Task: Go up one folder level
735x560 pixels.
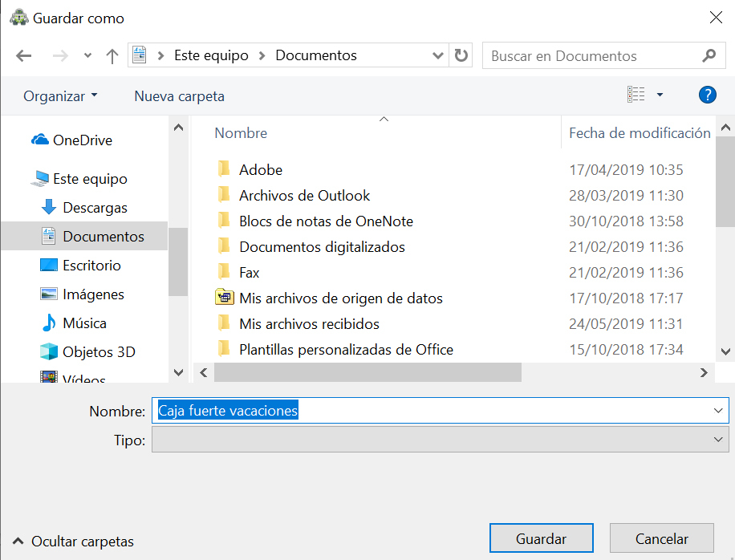Action: point(112,56)
